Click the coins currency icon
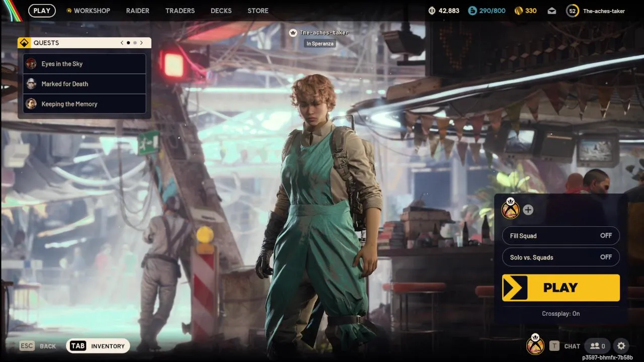Viewport: 644px width, 362px height. 432,11
